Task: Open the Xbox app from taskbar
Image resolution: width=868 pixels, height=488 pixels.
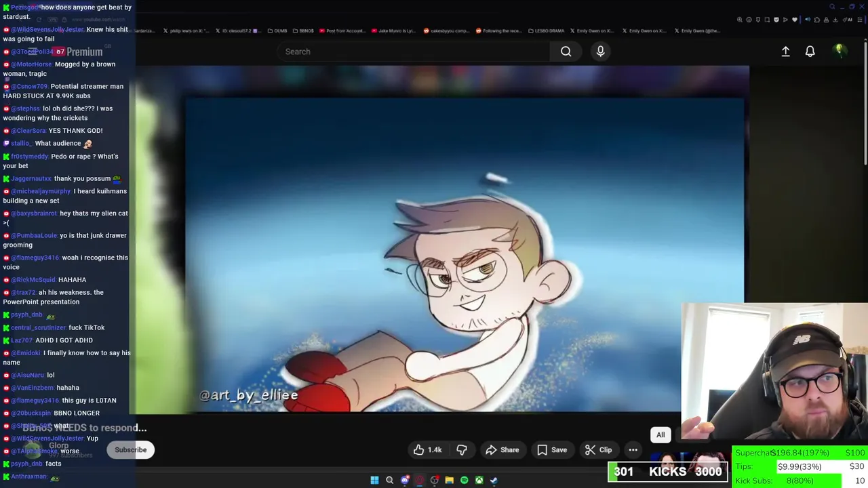Action: (x=479, y=481)
